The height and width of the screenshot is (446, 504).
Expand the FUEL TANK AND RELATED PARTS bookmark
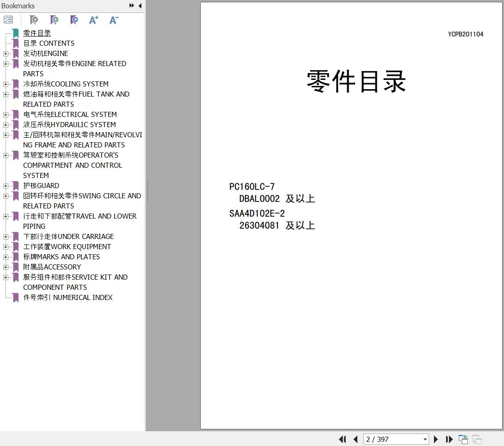[x=6, y=94]
